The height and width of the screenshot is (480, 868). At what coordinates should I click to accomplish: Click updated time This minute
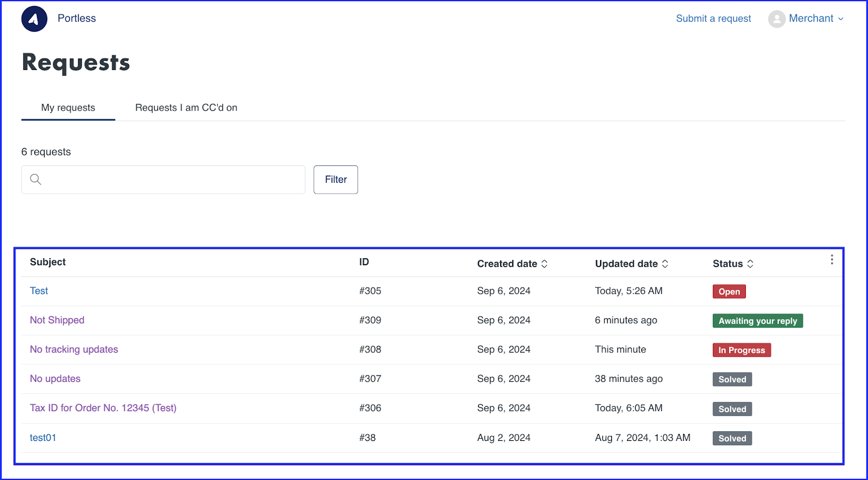tap(621, 349)
